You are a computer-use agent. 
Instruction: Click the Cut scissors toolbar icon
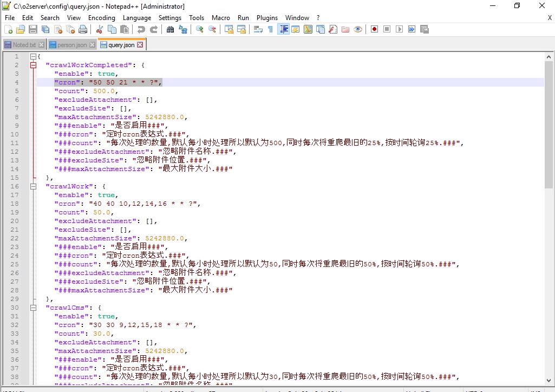tap(100, 29)
